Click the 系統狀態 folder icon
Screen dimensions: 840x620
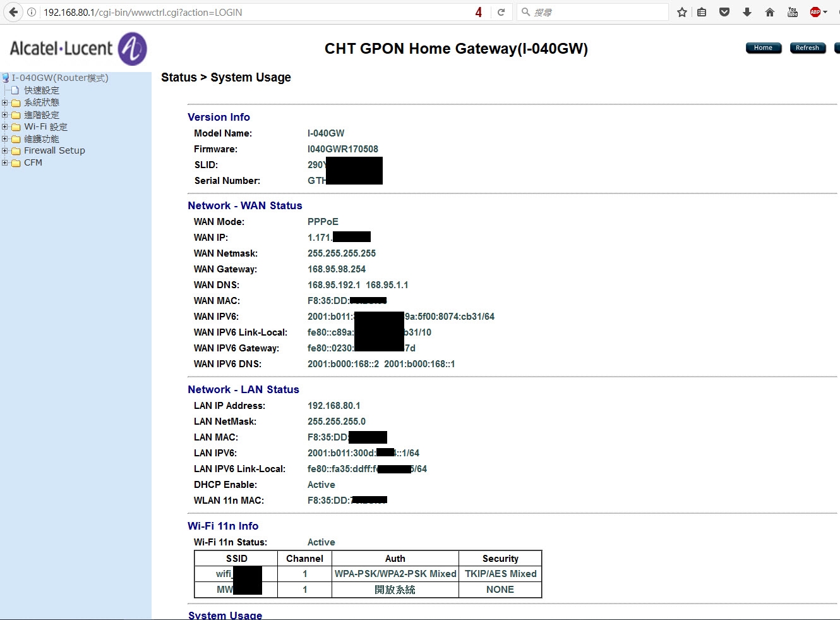(16, 102)
